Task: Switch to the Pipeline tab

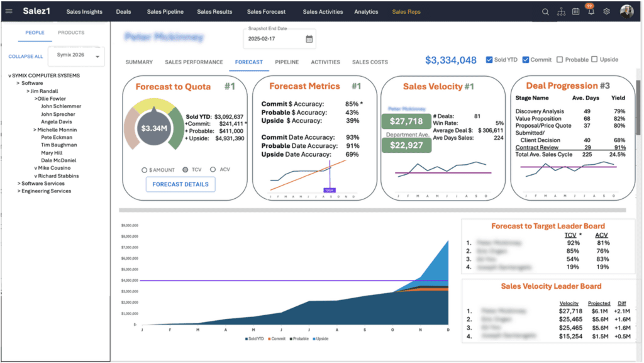Action: 287,62
